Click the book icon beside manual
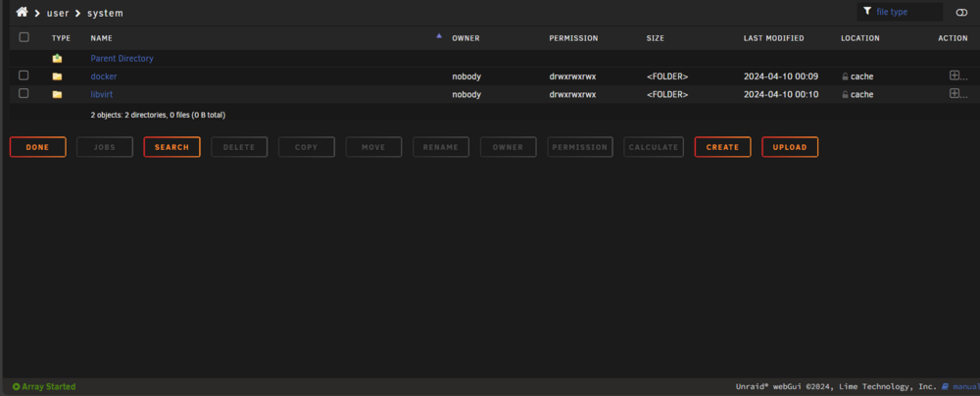 945,386
